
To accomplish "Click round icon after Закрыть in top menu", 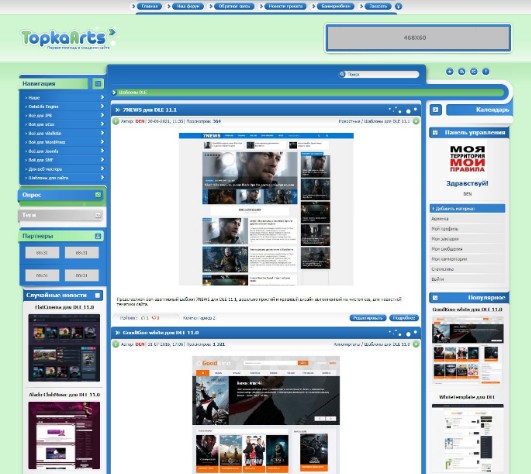I will 399,6.
